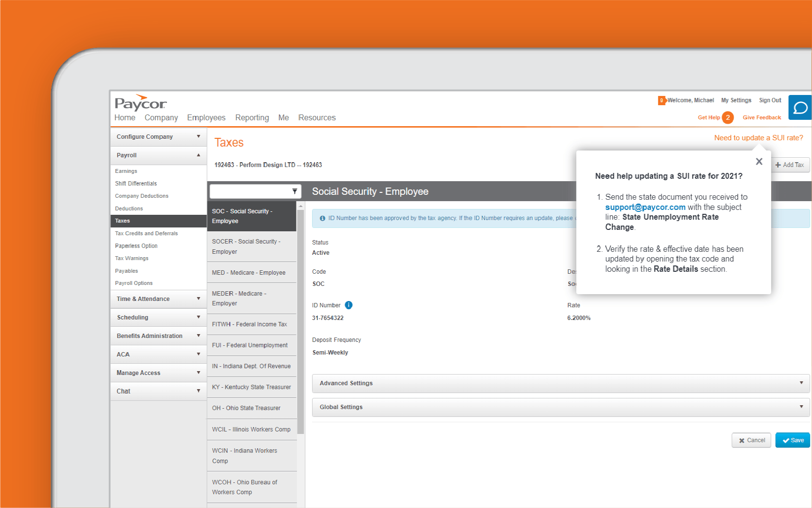Viewport: 812px width, 508px height.
Task: Click the ID Number value 31-7654322
Action: [x=328, y=318]
